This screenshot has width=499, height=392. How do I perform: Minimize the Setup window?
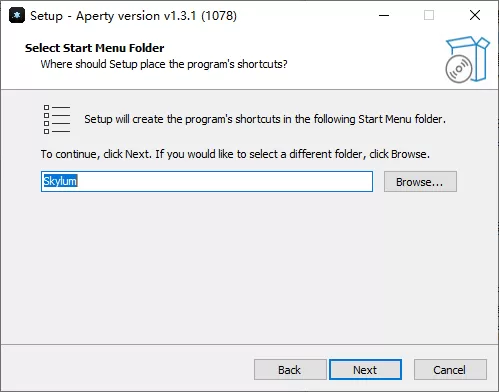(384, 15)
